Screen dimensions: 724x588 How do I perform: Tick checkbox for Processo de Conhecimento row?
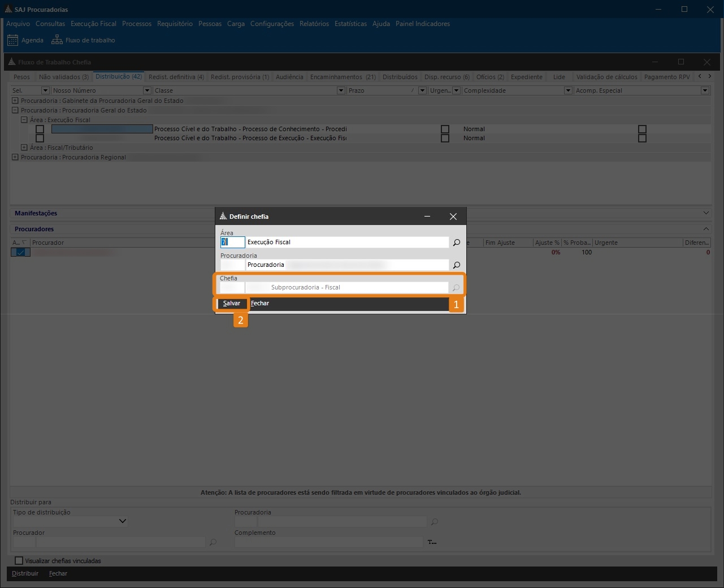point(40,129)
